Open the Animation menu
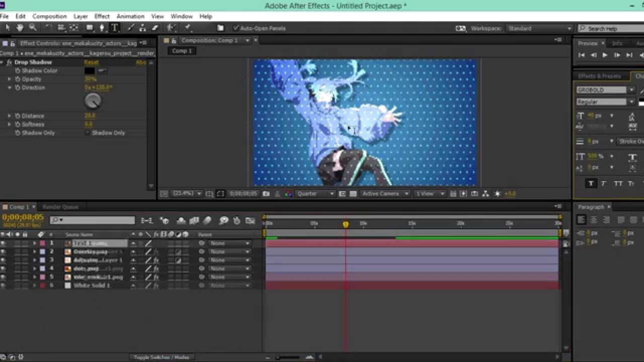Screen dimensions: 644x362 click(130, 17)
